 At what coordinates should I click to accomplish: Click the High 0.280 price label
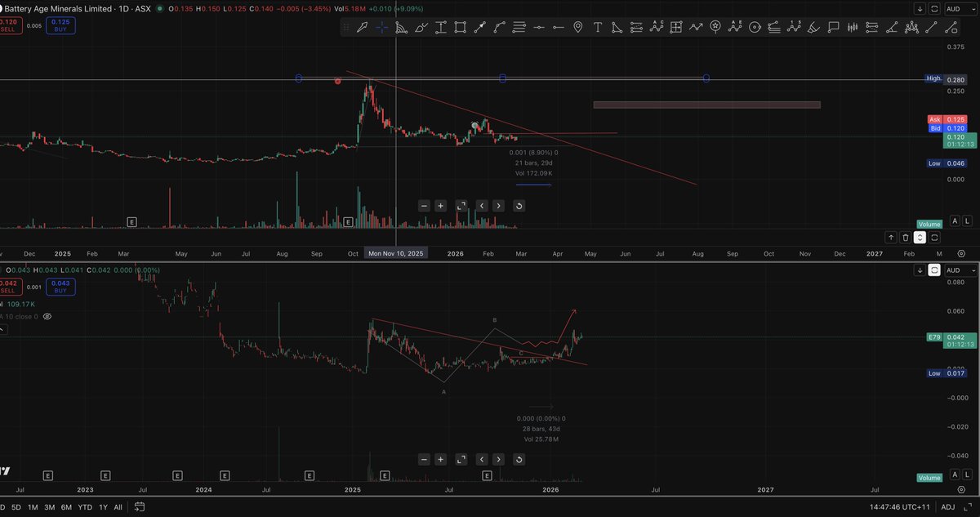946,79
